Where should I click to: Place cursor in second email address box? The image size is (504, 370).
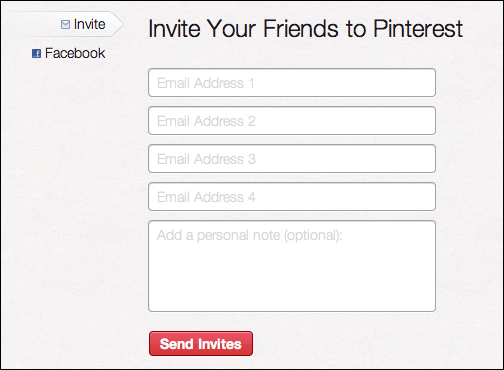(x=292, y=121)
